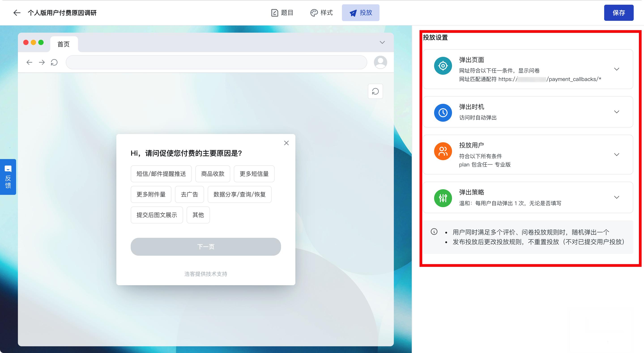Click the refresh preview icon button

pyautogui.click(x=375, y=91)
